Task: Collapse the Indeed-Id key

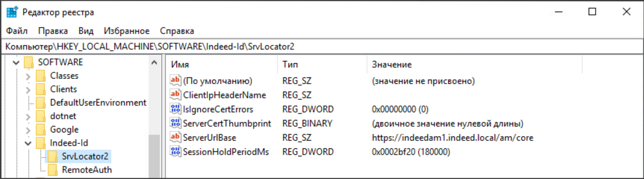Action: click(x=28, y=143)
